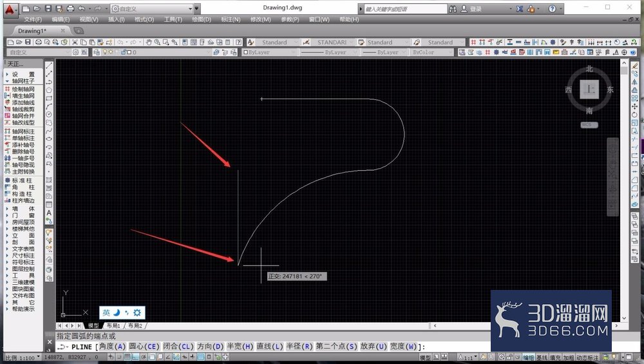Image resolution: width=644 pixels, height=364 pixels.
Task: Click the layer color swatch beside 0
Action: [129, 52]
